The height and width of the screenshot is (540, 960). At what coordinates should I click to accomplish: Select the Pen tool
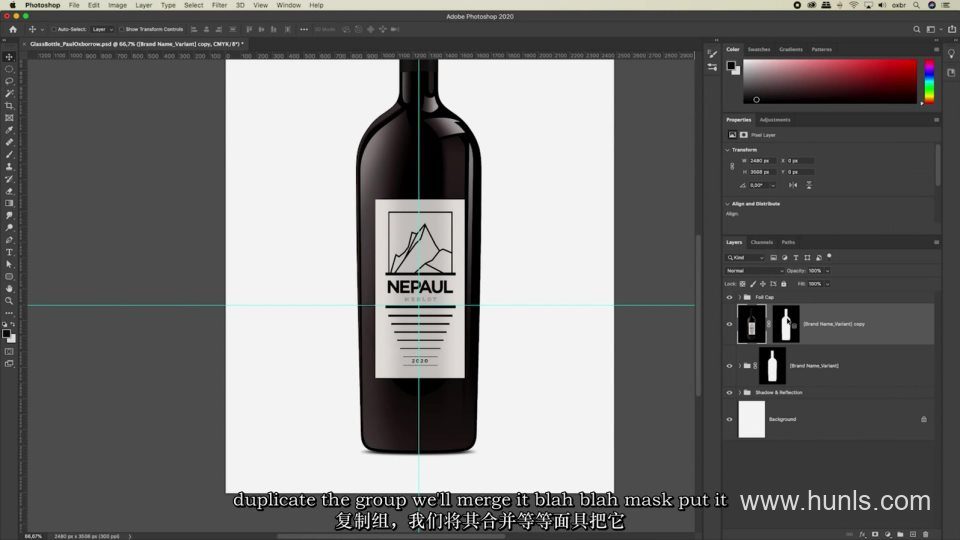click(x=9, y=240)
